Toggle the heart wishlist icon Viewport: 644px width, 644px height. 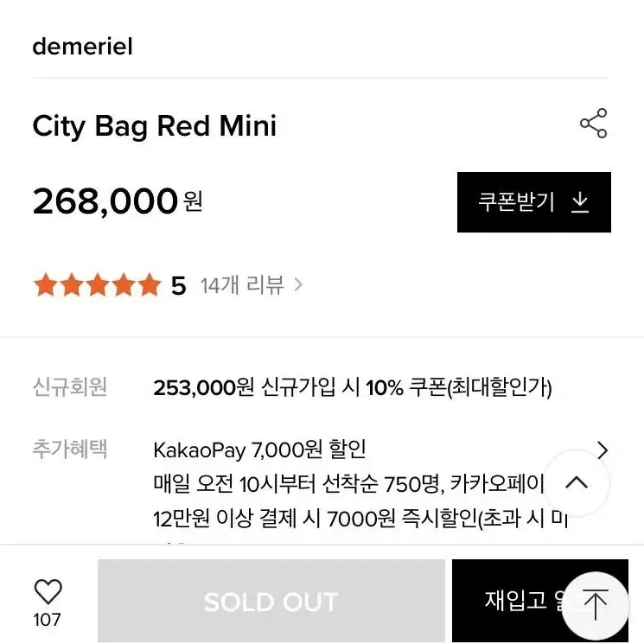tap(48, 591)
